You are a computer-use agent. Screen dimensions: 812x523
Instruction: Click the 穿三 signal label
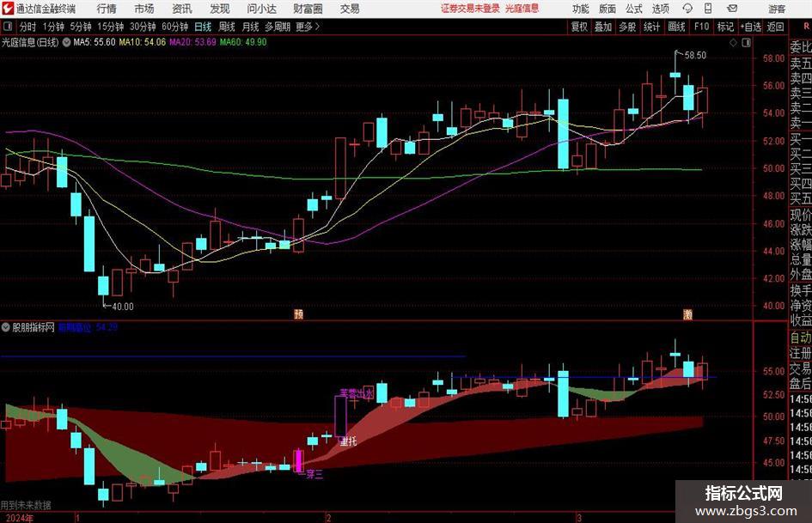click(314, 474)
